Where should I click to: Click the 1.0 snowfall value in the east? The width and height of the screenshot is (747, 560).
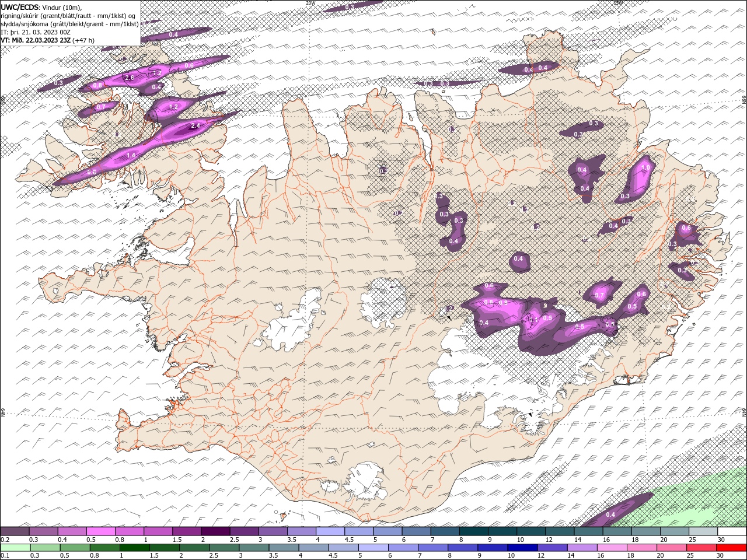click(x=645, y=167)
